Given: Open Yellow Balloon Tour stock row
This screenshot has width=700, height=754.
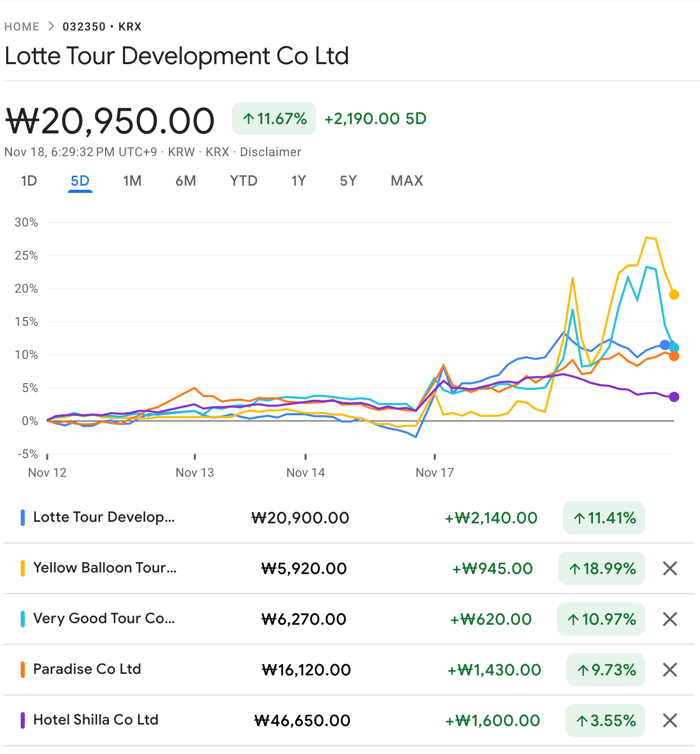Looking at the screenshot, I should point(105,568).
